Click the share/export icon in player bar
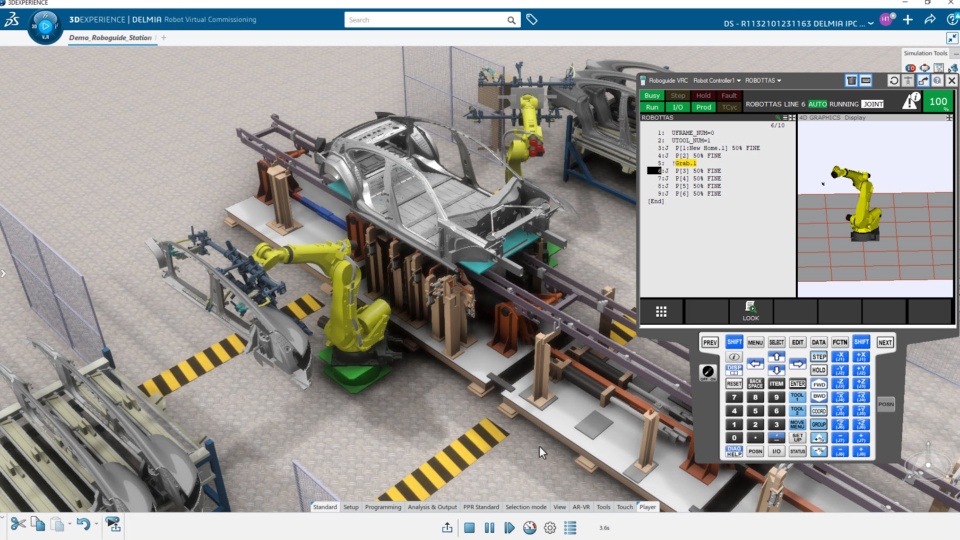Screen dimensions: 960x540 (448, 528)
